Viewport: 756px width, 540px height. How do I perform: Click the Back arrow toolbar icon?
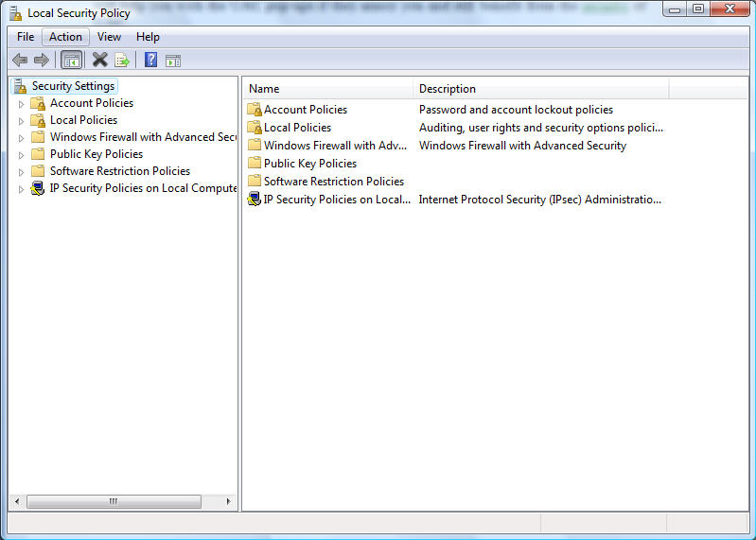pyautogui.click(x=20, y=61)
